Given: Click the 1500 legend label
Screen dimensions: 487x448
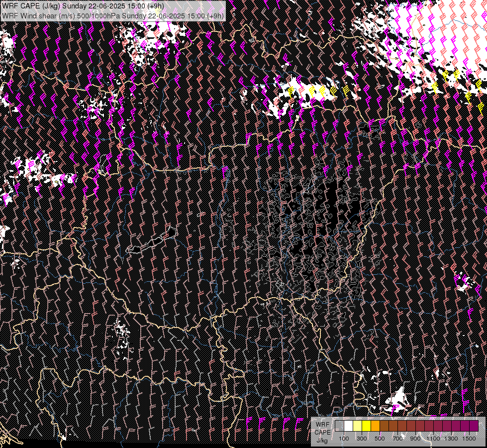Looking at the screenshot, I should (469, 439).
